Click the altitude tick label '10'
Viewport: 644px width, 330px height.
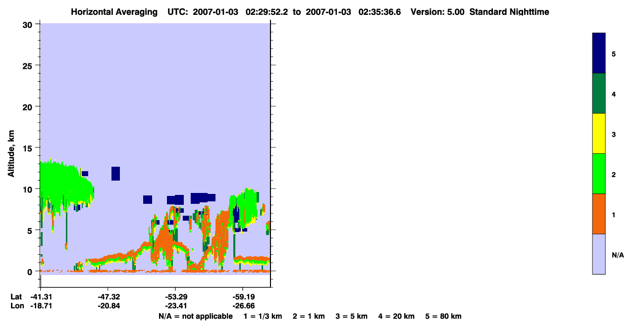(28, 189)
